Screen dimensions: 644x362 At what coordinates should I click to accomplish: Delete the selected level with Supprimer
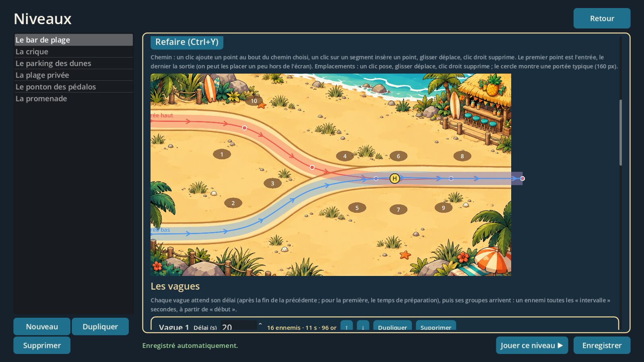click(x=42, y=346)
